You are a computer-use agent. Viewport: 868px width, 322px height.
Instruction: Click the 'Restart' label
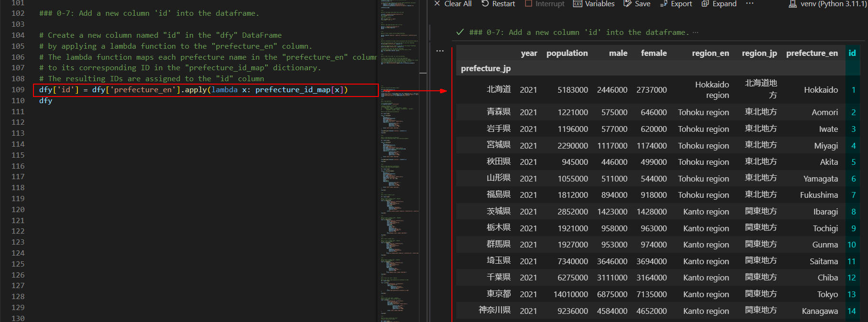(504, 3)
